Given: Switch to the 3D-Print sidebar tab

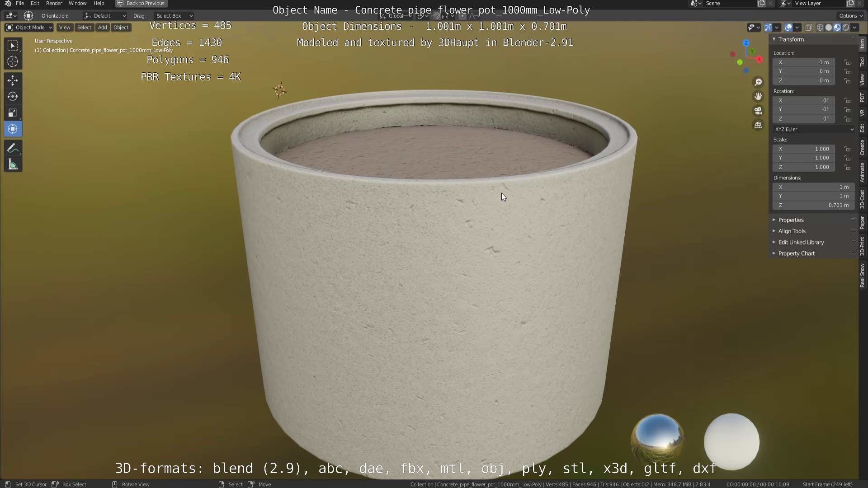Looking at the screenshot, I should coord(863,246).
